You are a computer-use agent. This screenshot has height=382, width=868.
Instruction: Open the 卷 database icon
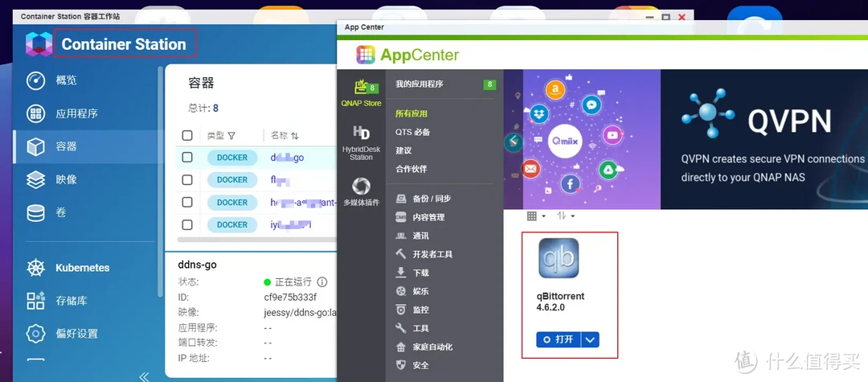click(36, 212)
